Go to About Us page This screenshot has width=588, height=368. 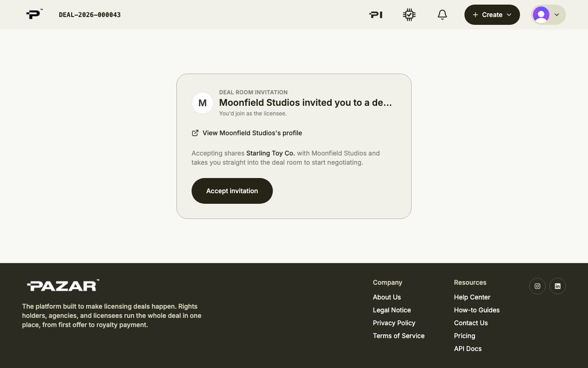[387, 297]
